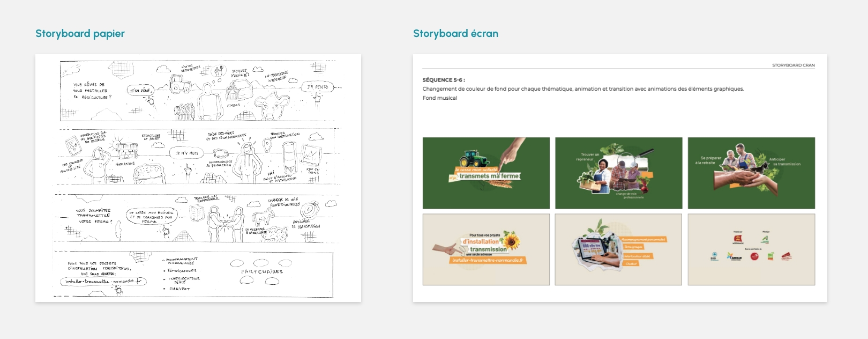868x339 pixels.
Task: Open the beige partner logos frame
Action: tap(751, 249)
